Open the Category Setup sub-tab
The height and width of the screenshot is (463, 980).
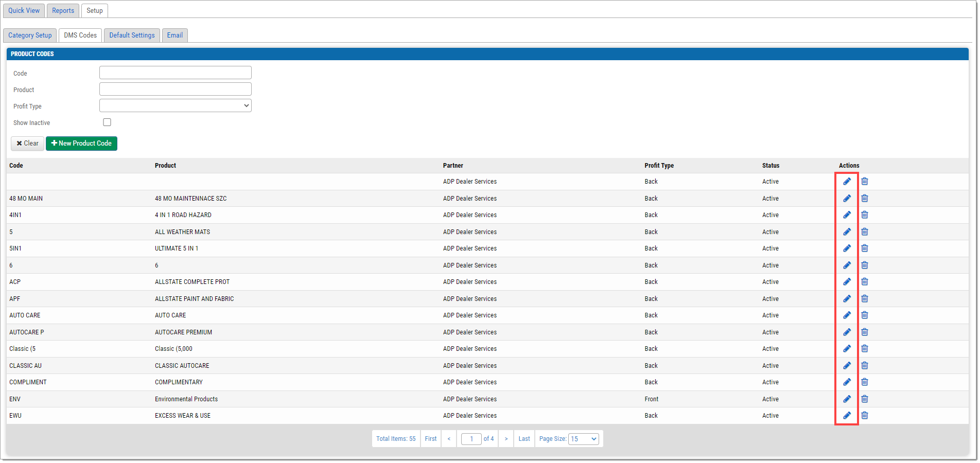(x=30, y=35)
